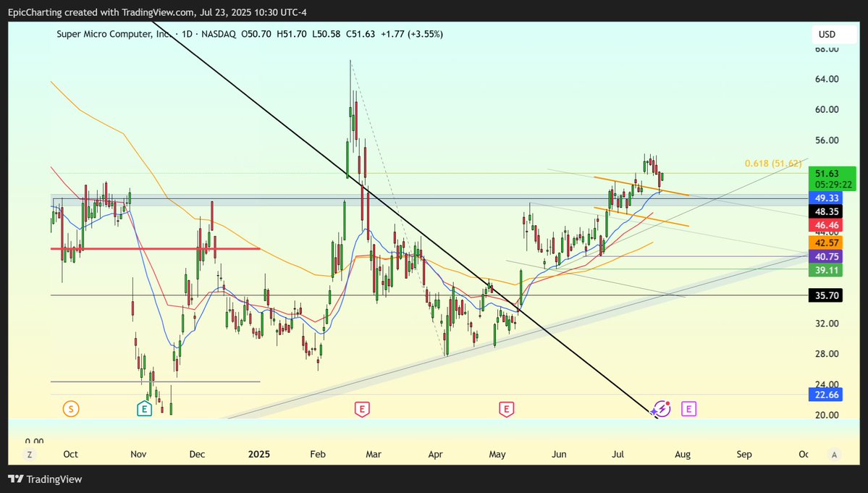Click the TradingView logo at bottom left
This screenshot has height=493, width=868.
click(x=45, y=479)
